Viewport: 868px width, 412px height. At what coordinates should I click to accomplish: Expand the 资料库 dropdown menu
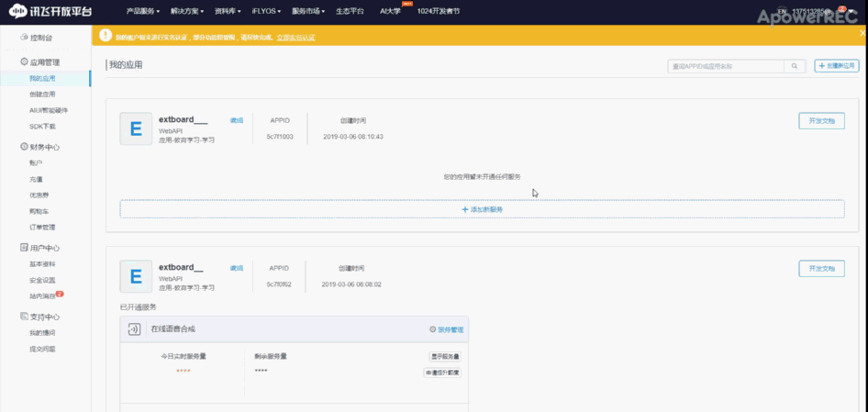click(228, 11)
